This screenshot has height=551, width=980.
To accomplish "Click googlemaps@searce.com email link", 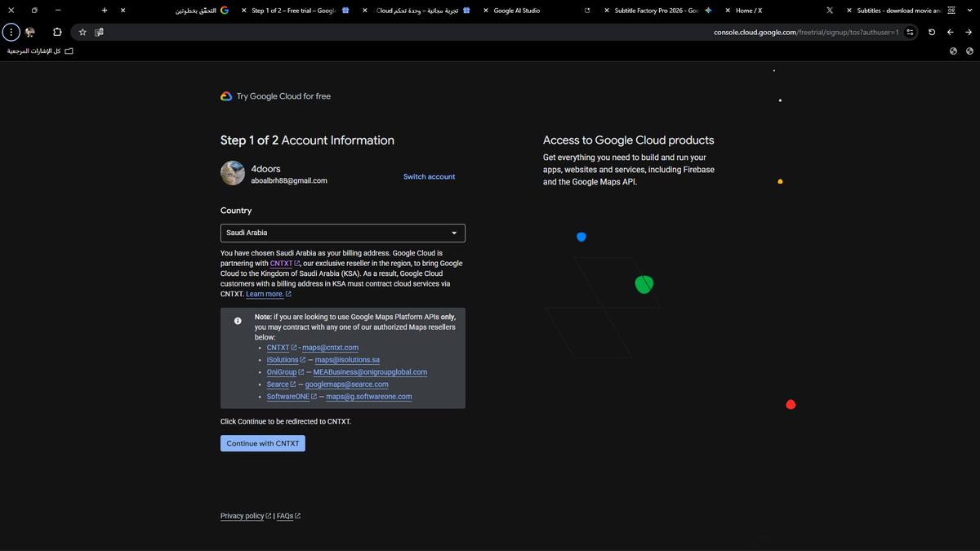I will click(346, 384).
